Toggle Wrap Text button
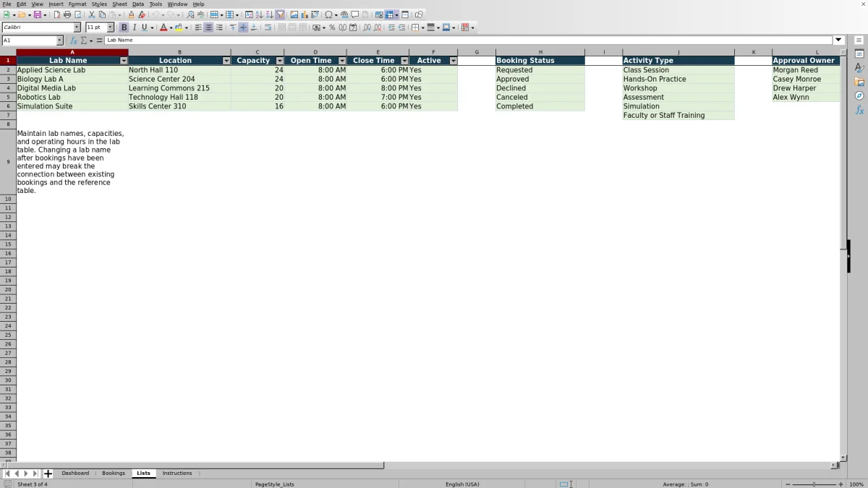The height and width of the screenshot is (488, 868). [x=268, y=27]
